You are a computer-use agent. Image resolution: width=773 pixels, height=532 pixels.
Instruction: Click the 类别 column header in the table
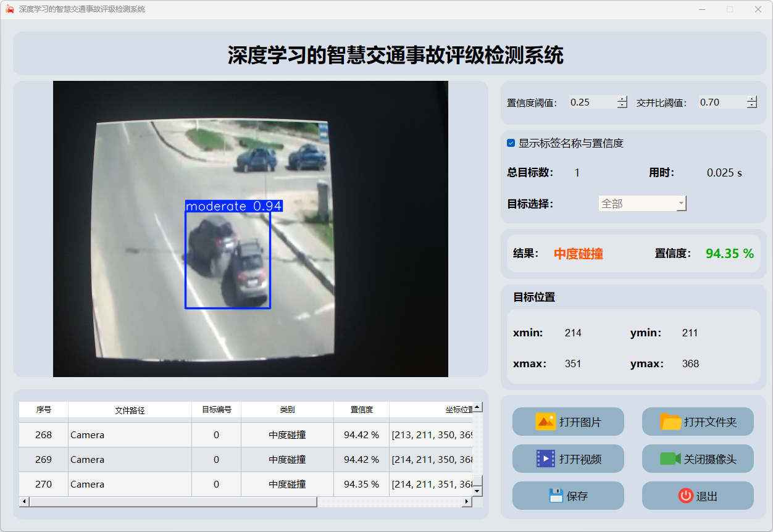(287, 410)
